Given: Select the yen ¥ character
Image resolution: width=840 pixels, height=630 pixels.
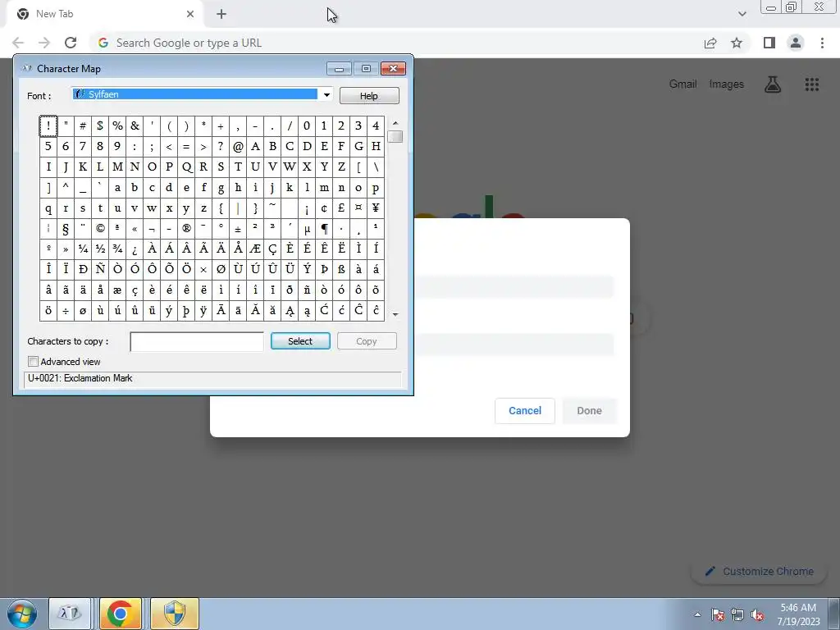Looking at the screenshot, I should tap(376, 208).
